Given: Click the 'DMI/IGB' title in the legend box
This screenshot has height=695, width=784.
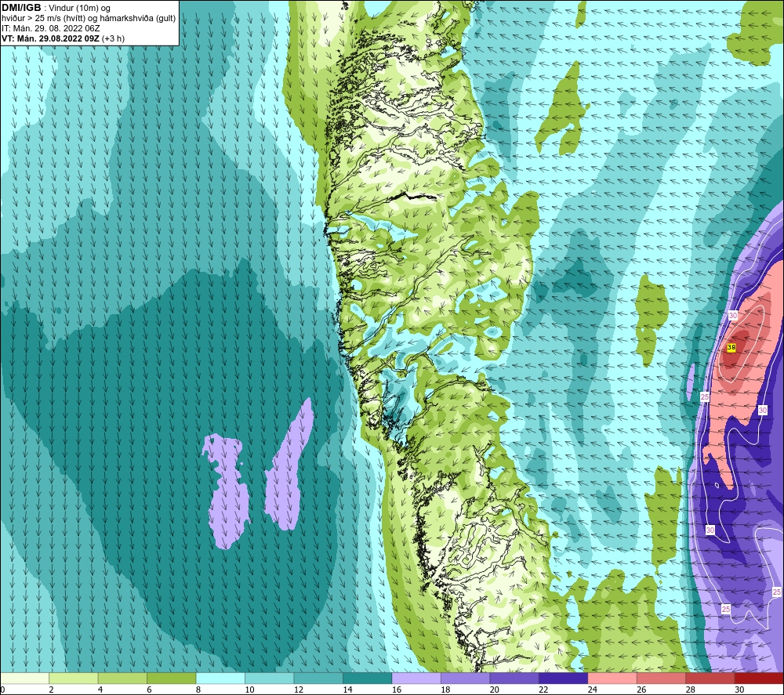Looking at the screenshot, I should coord(21,8).
